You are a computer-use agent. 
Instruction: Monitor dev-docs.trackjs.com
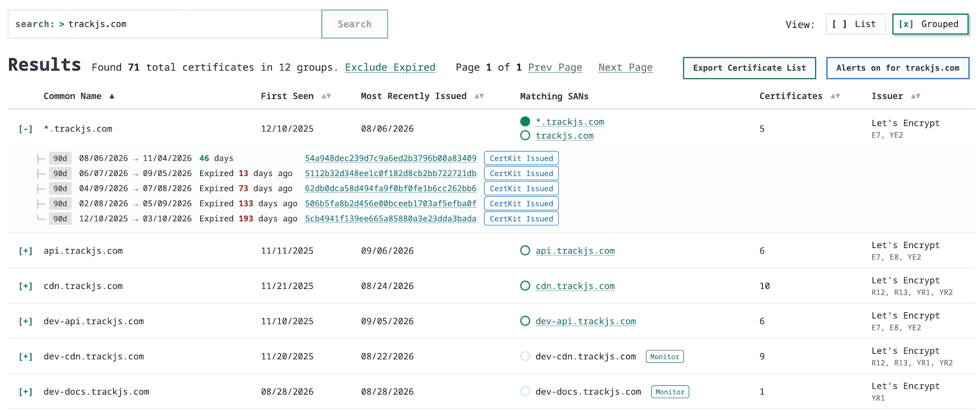pyautogui.click(x=670, y=392)
